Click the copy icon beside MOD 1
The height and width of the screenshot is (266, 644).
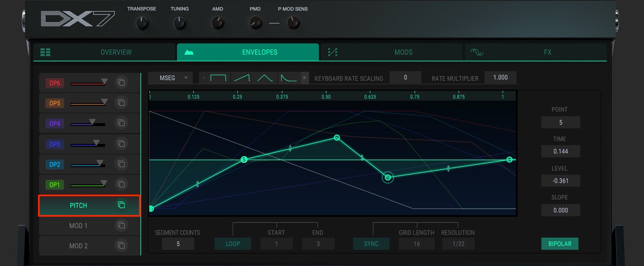click(122, 225)
